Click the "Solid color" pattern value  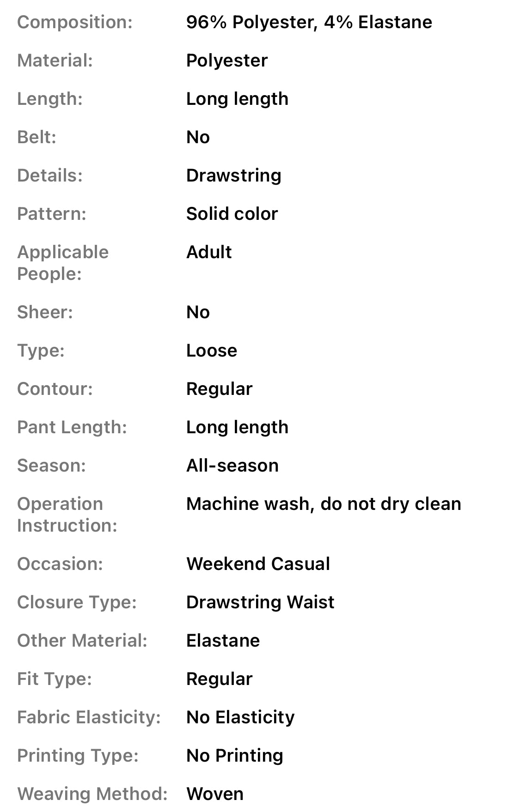click(232, 214)
